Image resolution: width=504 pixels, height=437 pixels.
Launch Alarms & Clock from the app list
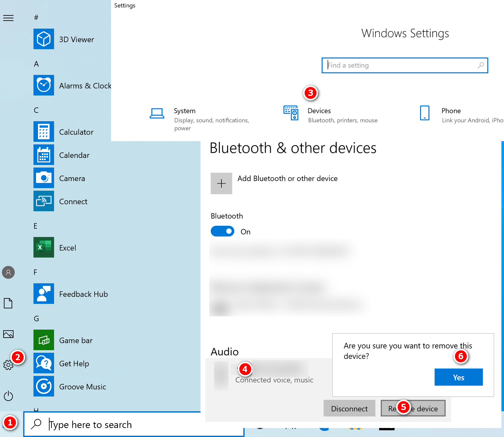coord(44,85)
